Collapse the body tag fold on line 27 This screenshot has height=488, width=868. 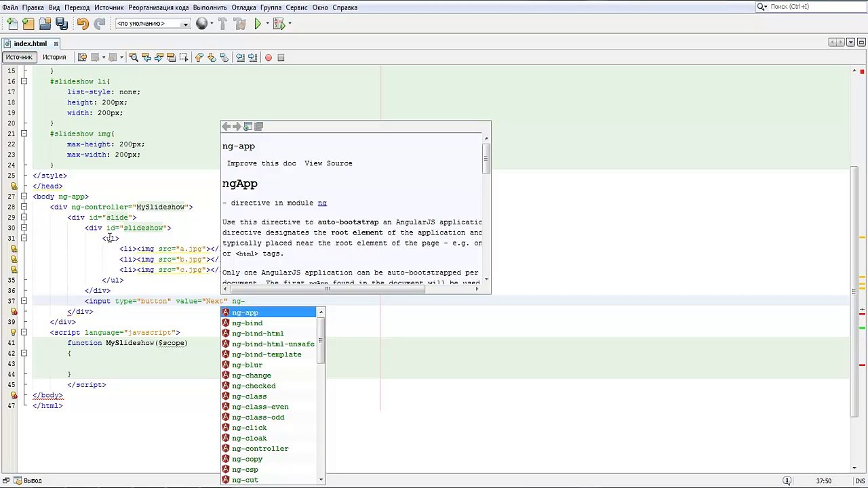(24, 197)
